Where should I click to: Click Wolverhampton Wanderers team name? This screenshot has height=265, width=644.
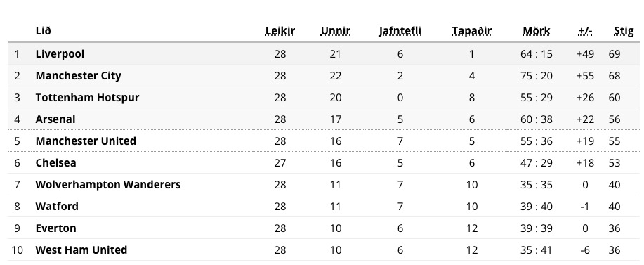108,184
